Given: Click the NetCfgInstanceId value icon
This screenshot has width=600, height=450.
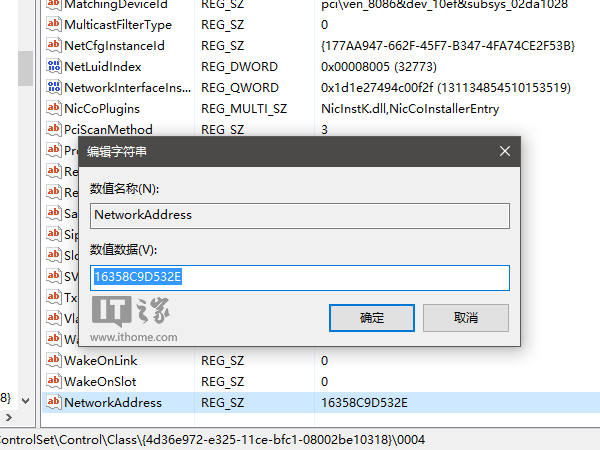Looking at the screenshot, I should (x=54, y=45).
